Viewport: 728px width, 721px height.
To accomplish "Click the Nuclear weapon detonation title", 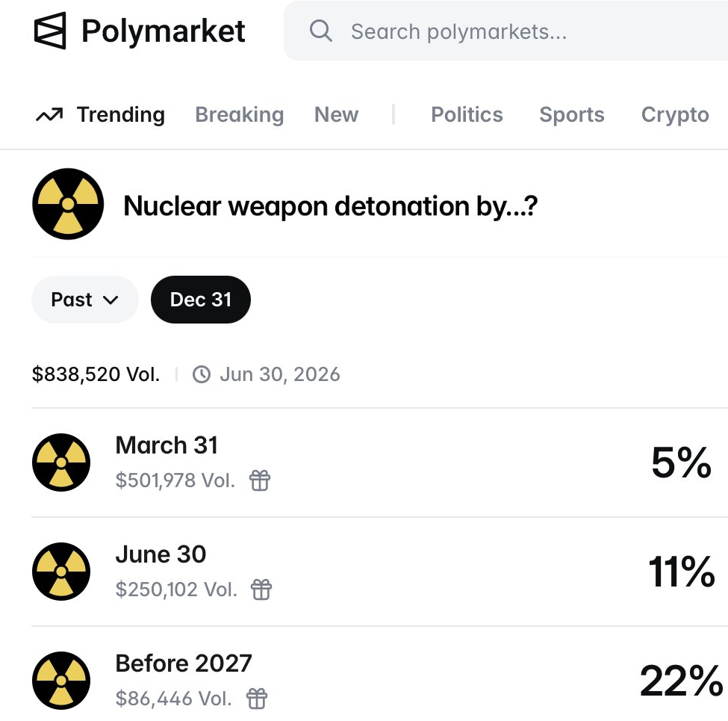I will coord(330,205).
